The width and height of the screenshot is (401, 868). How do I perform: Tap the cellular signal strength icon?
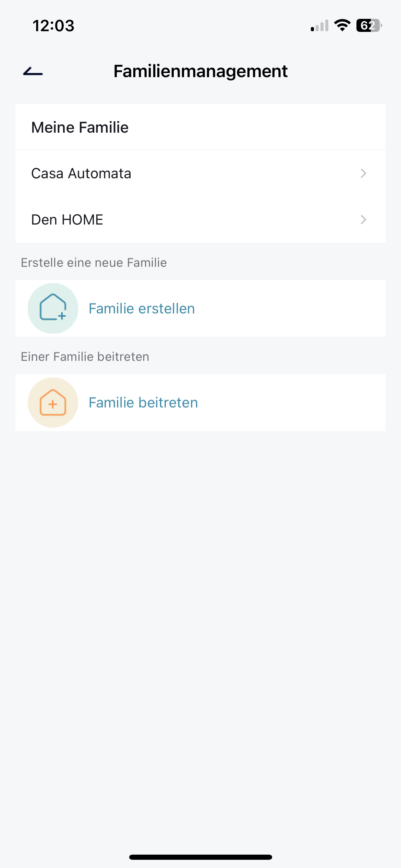[x=319, y=26]
